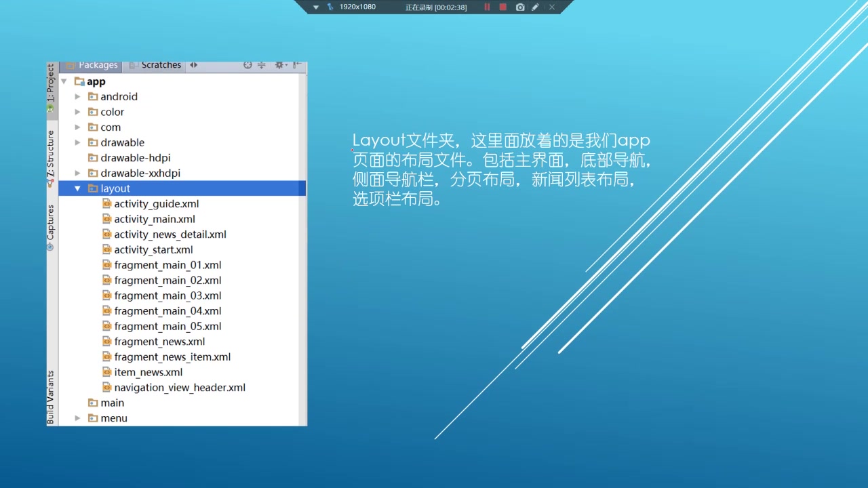This screenshot has height=488, width=868.
Task: Select the 1920x1080 resolution label
Action: point(357,7)
